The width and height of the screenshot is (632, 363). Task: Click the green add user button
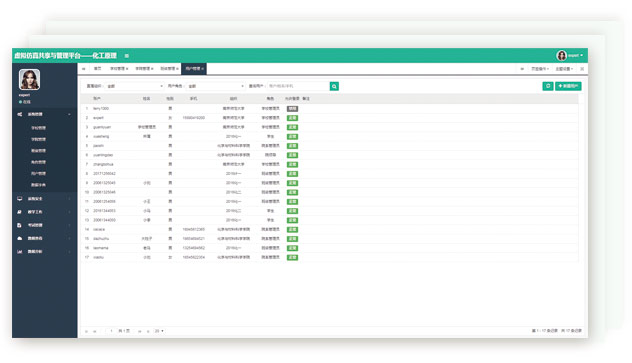(x=568, y=86)
